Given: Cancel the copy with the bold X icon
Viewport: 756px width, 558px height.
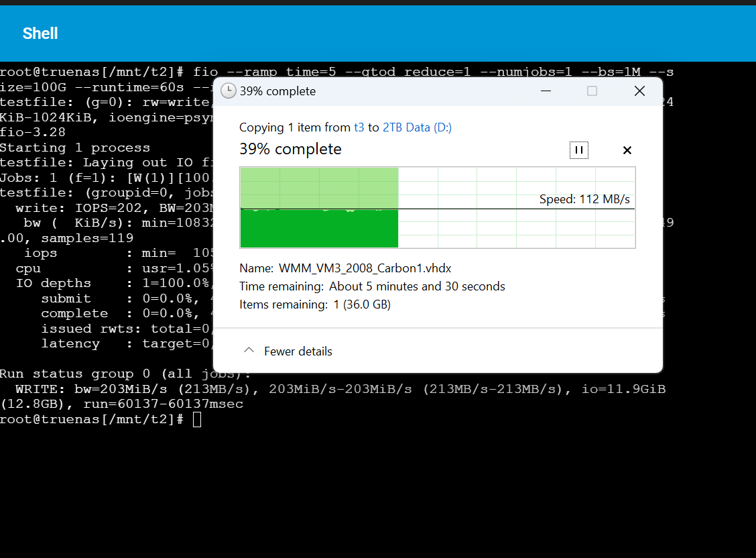Looking at the screenshot, I should 627,150.
